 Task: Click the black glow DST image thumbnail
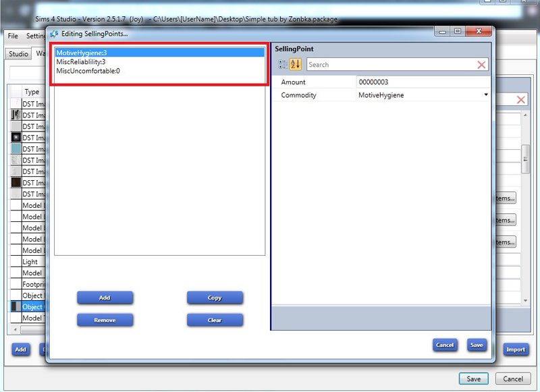16,138
